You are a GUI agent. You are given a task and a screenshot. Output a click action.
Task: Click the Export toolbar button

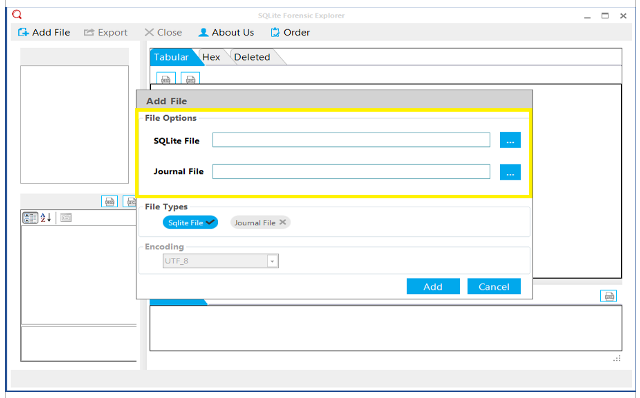coord(106,33)
